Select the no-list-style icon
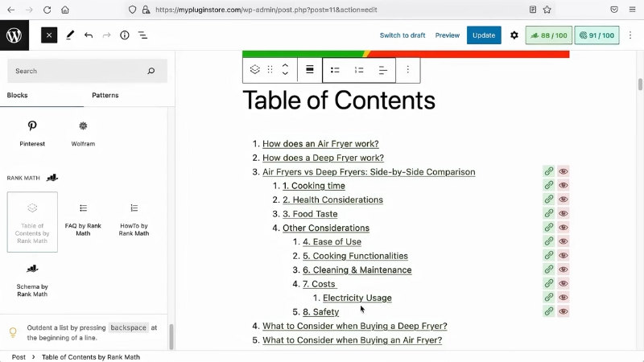 [383, 70]
